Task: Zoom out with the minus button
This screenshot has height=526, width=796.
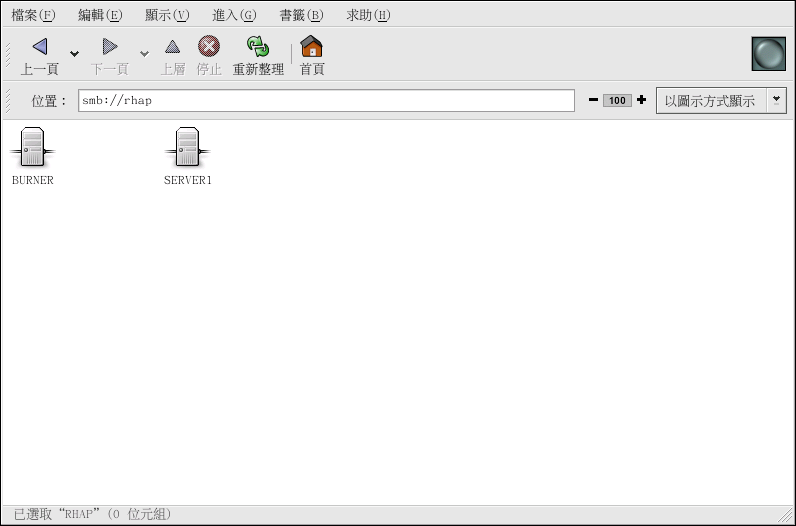Action: (593, 100)
